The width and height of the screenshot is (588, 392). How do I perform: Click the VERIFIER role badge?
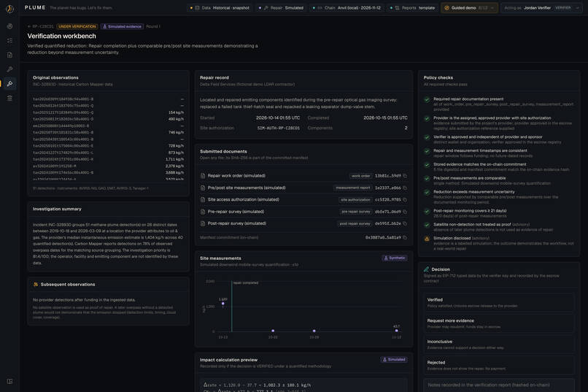click(x=563, y=8)
